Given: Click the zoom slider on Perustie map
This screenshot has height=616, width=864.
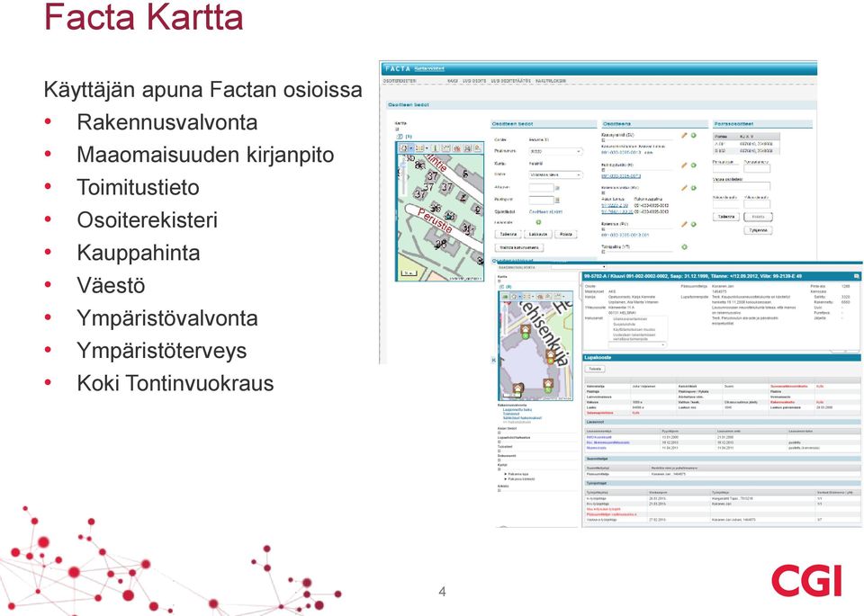Looking at the screenshot, I should (403, 176).
